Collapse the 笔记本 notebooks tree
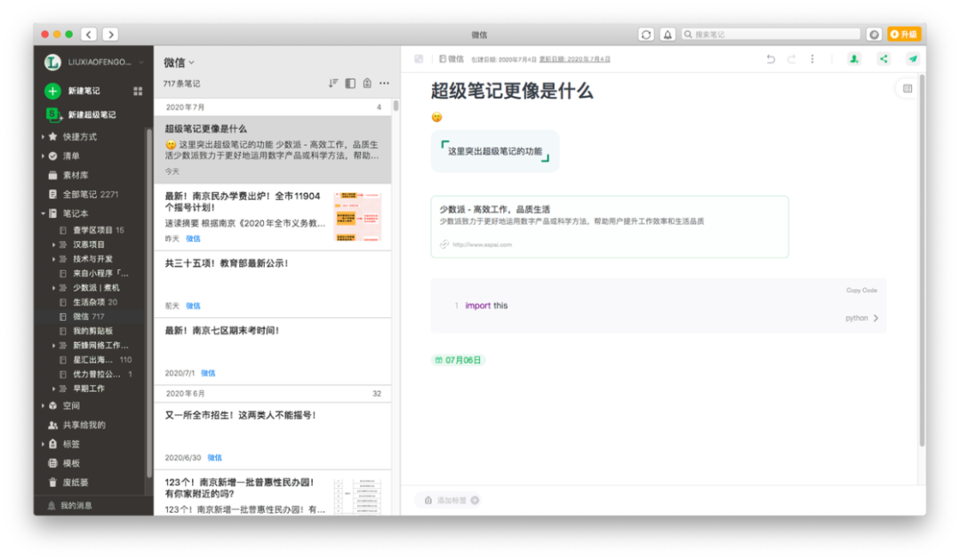The image size is (960, 560). [43, 213]
